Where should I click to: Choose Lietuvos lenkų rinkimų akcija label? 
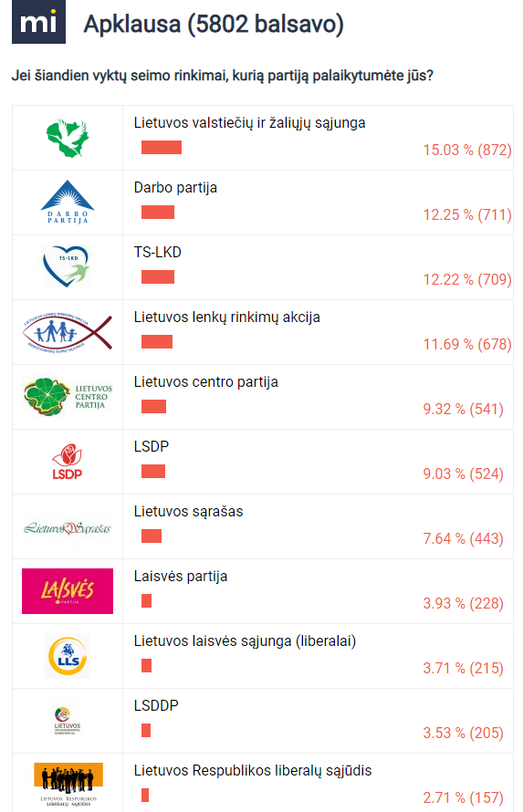pyautogui.click(x=226, y=317)
